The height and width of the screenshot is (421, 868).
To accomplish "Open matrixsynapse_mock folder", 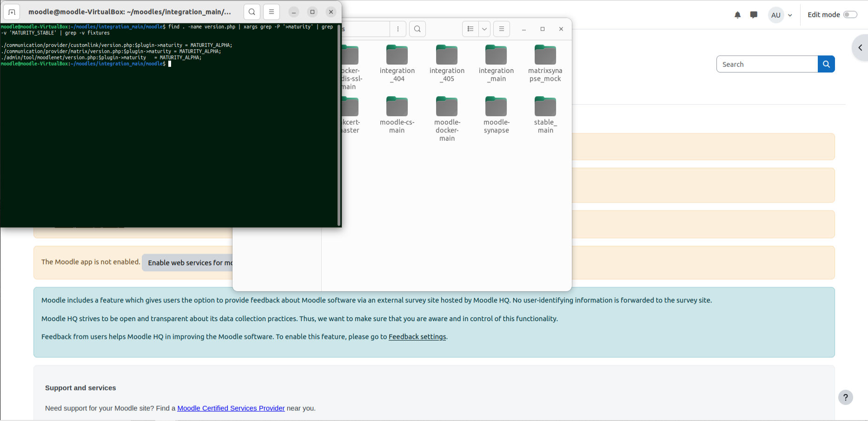I will 545,64.
